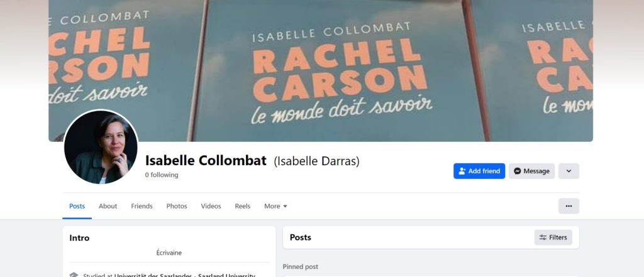Send a message via Message button
Image resolution: width=644 pixels, height=277 pixels.
[531, 171]
